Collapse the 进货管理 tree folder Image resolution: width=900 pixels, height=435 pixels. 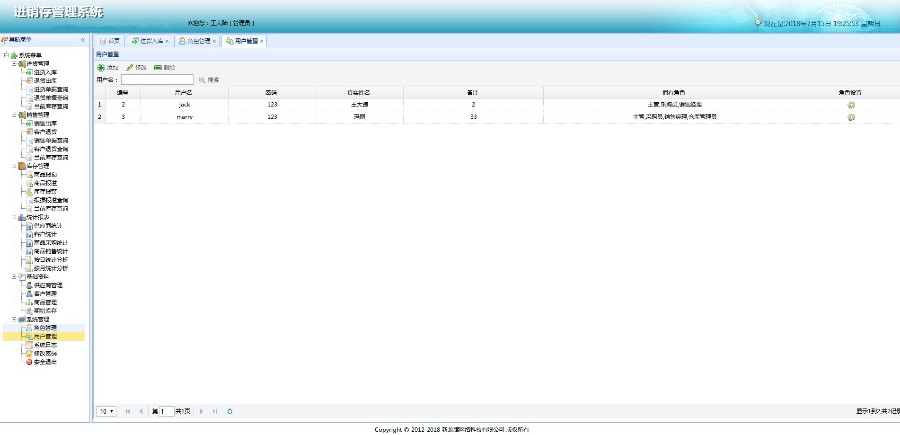pyautogui.click(x=14, y=64)
